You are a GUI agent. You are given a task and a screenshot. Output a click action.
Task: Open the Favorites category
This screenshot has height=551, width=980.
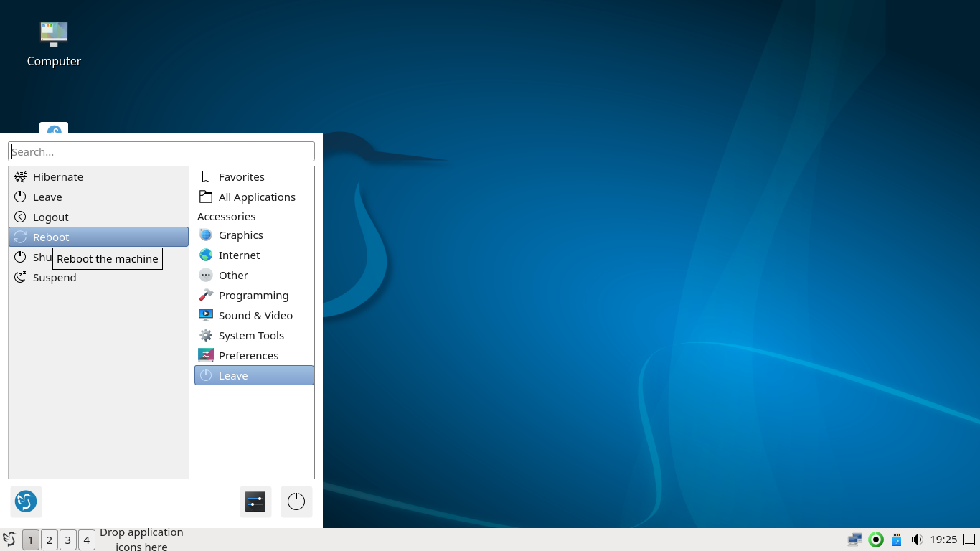[x=254, y=176]
